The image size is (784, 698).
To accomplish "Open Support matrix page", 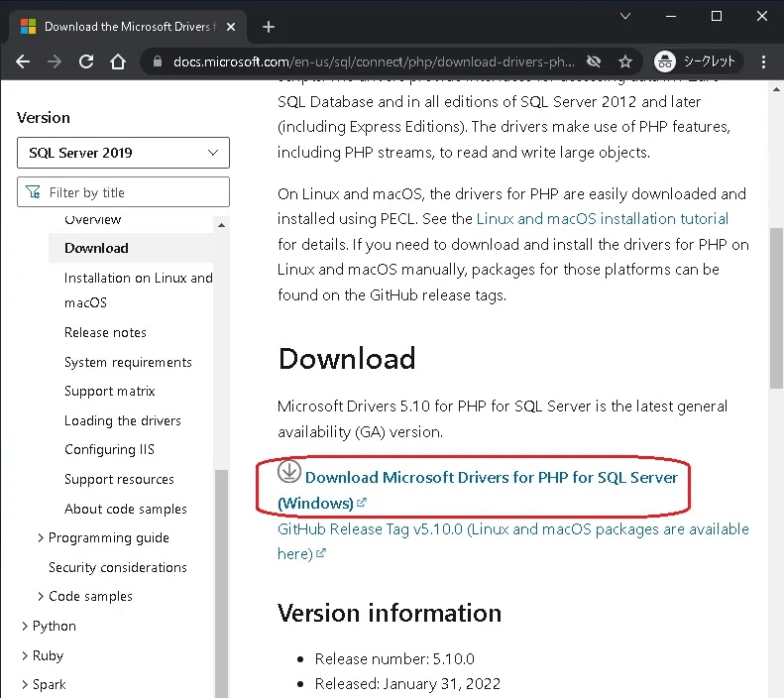I will [x=109, y=391].
